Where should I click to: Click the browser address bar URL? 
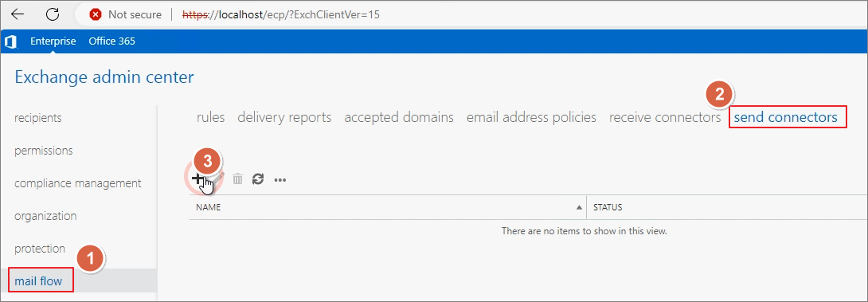(x=281, y=15)
